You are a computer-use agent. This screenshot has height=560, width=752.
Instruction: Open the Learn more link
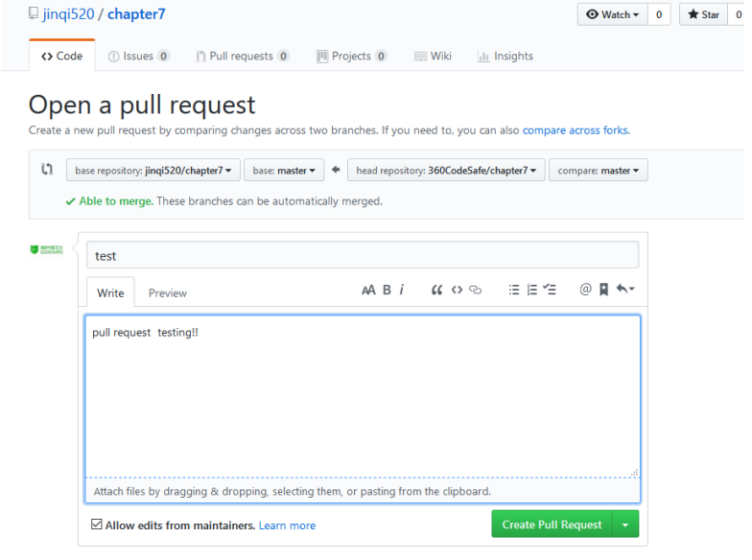pyautogui.click(x=288, y=525)
